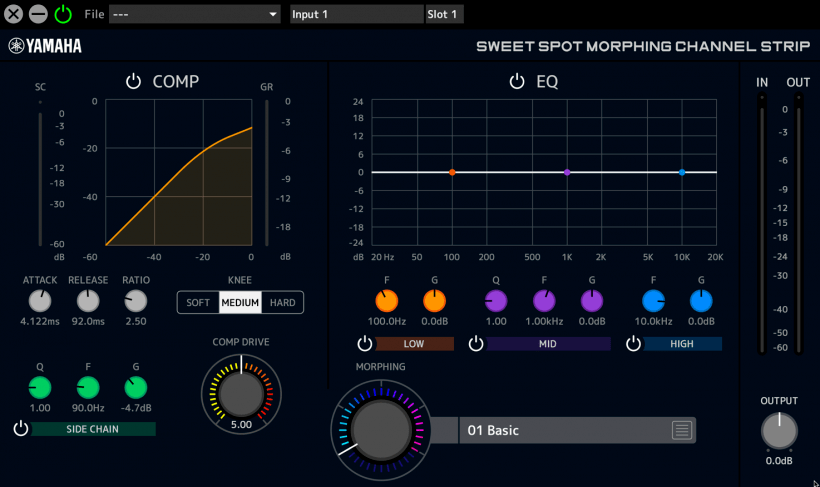Toggle the LOW band power button

point(365,344)
